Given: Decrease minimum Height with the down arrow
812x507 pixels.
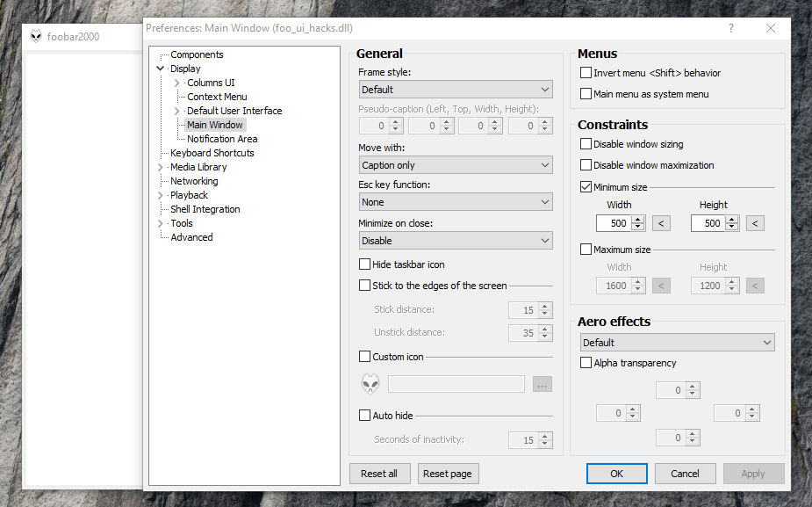Looking at the screenshot, I should point(732,227).
